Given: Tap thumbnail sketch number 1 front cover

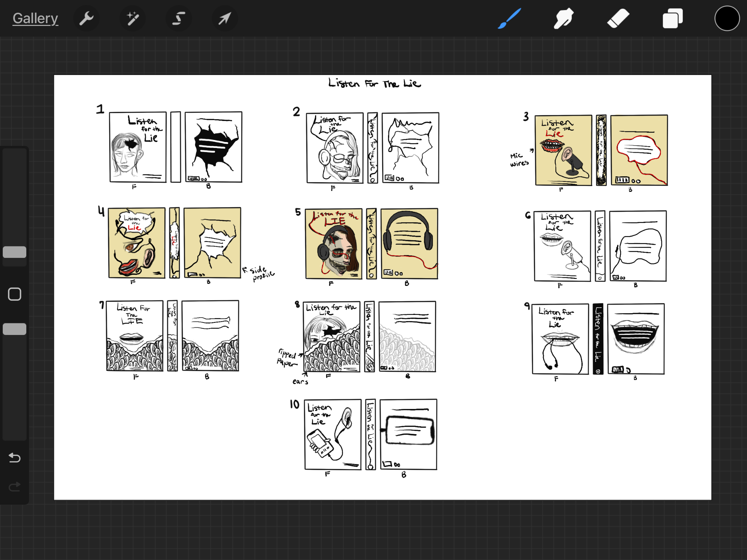Looking at the screenshot, I should (x=138, y=147).
